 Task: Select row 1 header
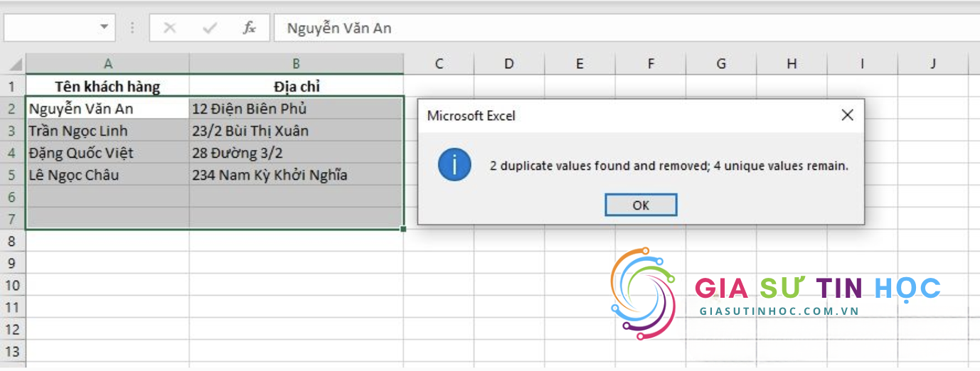tap(13, 87)
